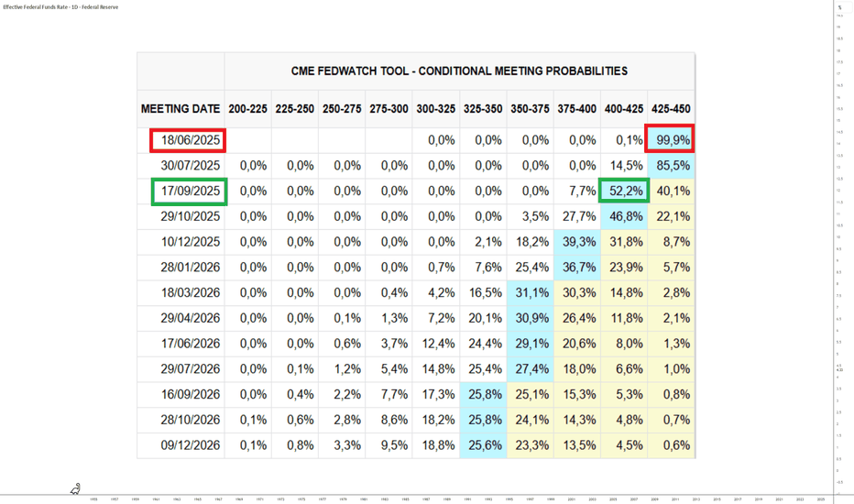Select the 17/06/2026 meeting date
This screenshot has height=504, width=854.
[190, 344]
